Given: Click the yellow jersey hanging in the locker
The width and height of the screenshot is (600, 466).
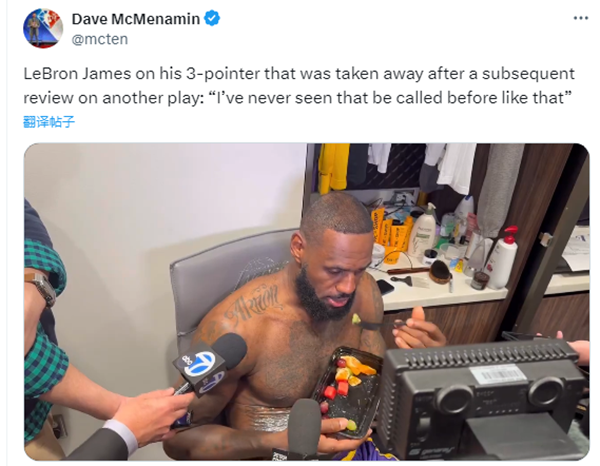Looking at the screenshot, I should click(x=334, y=167).
